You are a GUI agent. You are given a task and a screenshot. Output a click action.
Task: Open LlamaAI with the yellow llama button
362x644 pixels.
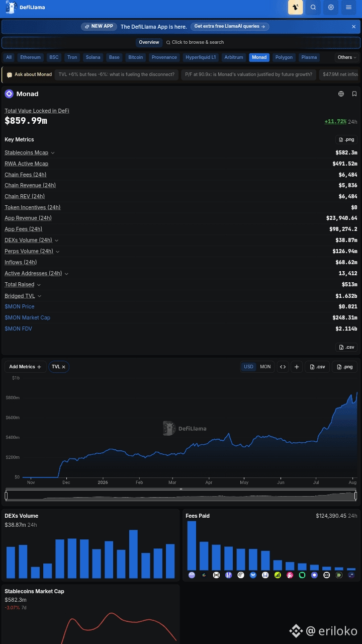296,7
